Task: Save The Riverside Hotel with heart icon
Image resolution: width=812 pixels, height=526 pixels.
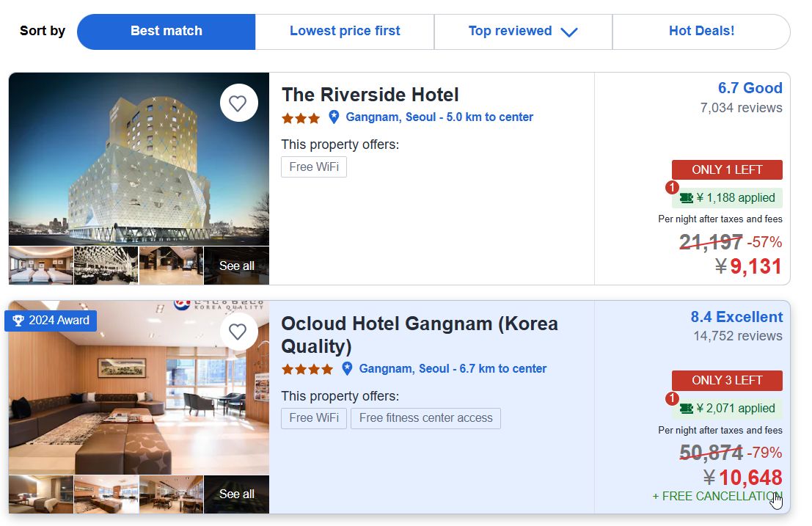Action: click(x=238, y=103)
